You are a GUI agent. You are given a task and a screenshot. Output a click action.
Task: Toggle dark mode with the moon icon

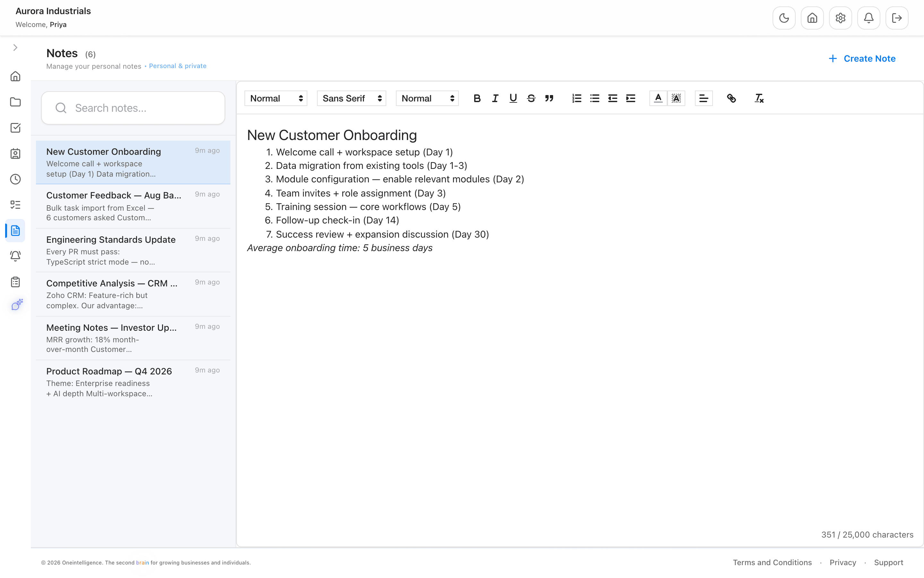[x=784, y=18]
